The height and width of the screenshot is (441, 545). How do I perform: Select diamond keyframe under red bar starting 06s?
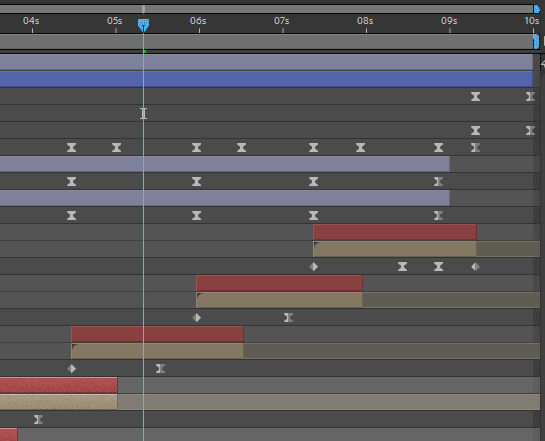[x=197, y=318]
